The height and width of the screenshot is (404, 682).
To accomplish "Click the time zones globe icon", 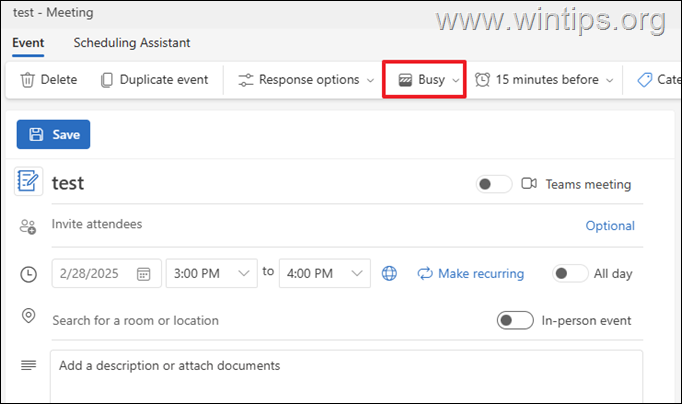I will click(x=389, y=274).
